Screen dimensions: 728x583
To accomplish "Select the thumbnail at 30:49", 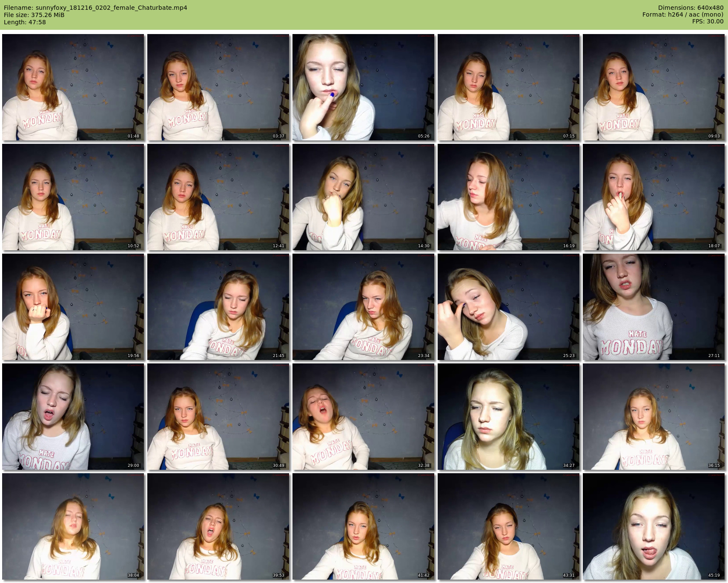I will click(x=218, y=417).
